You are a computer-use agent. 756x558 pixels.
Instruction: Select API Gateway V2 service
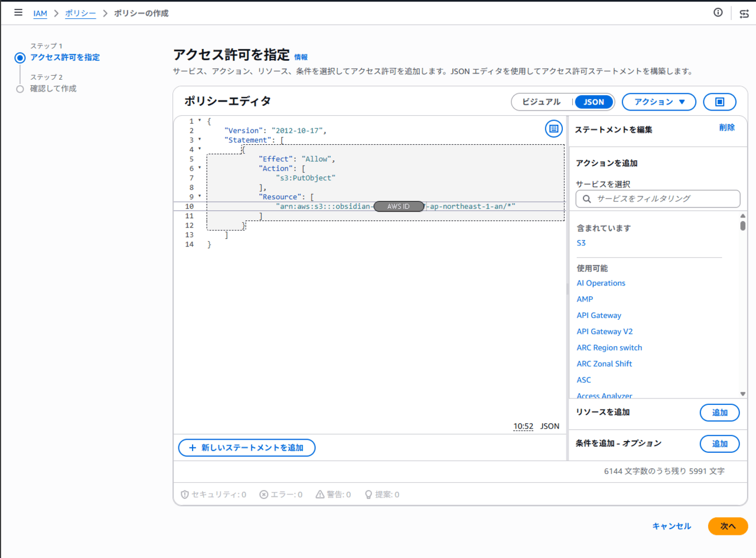pyautogui.click(x=604, y=332)
